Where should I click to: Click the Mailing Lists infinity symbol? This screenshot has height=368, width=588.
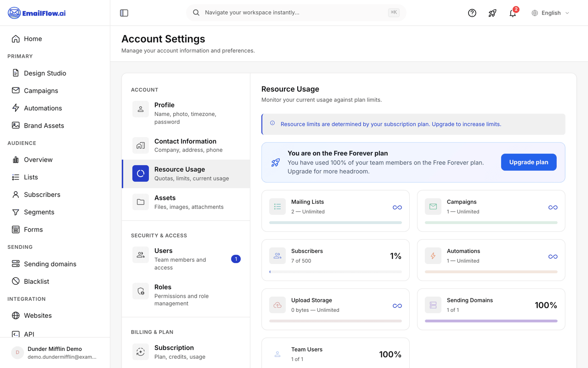pos(397,207)
